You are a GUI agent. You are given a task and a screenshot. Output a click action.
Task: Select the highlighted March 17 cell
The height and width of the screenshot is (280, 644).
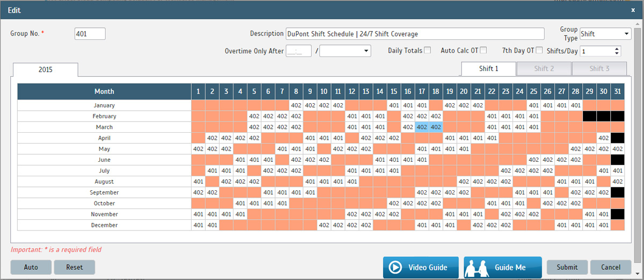[x=422, y=127]
